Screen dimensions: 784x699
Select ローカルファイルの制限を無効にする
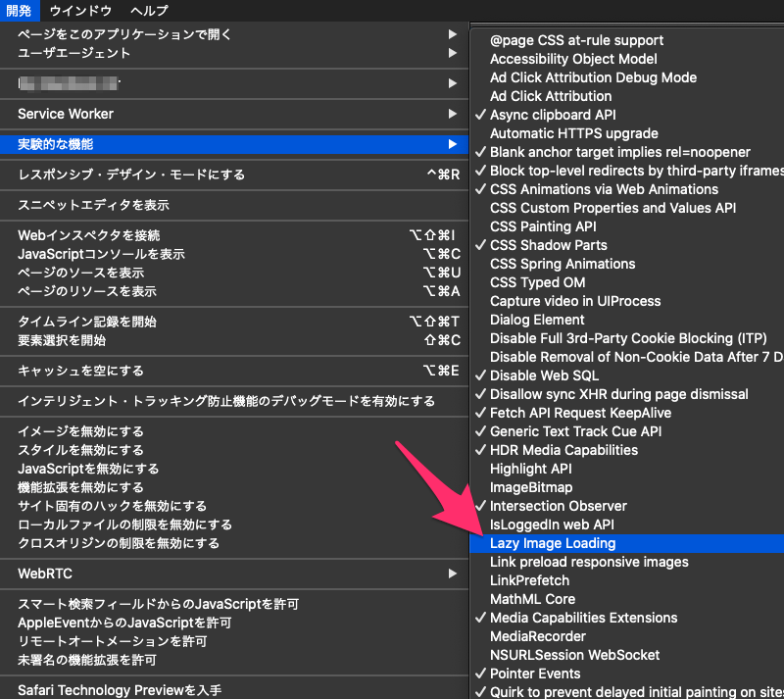[234, 524]
